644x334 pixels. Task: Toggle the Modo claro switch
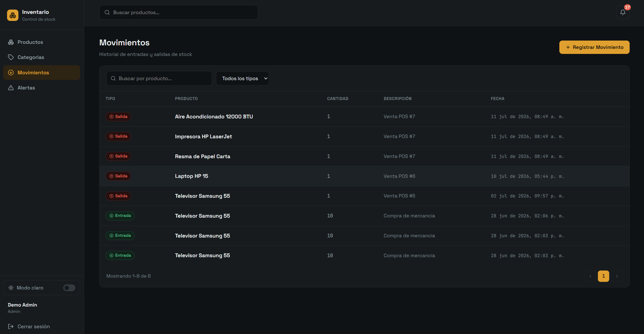click(69, 288)
